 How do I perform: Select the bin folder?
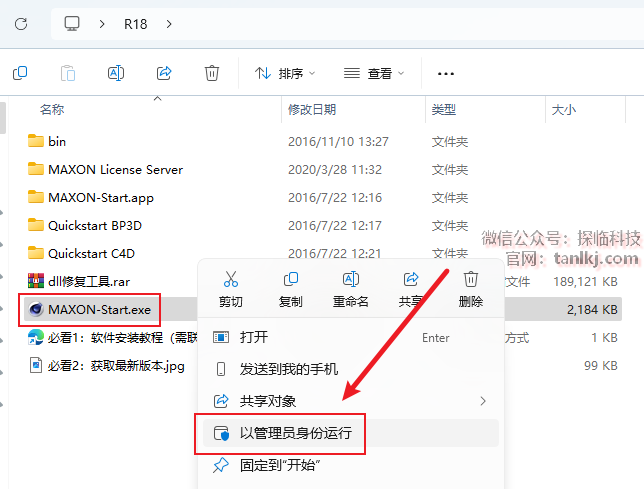click(x=57, y=142)
